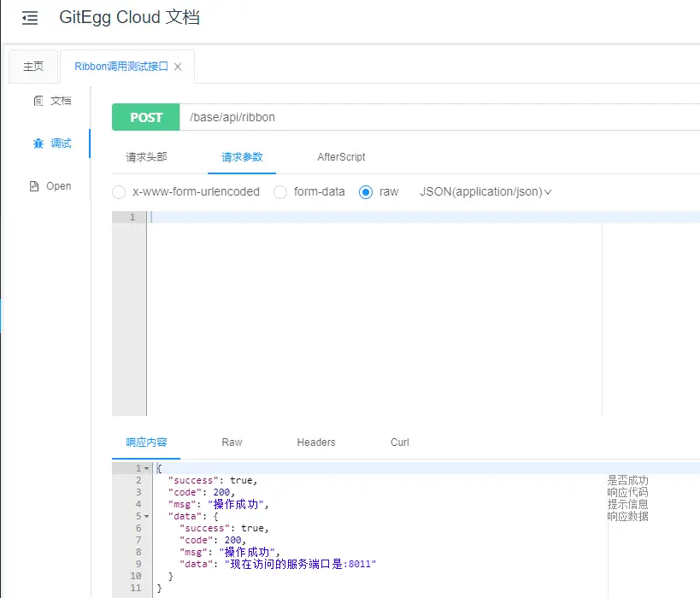Image resolution: width=700 pixels, height=598 pixels.
Task: Click the 响应代码 field description
Action: [627, 492]
